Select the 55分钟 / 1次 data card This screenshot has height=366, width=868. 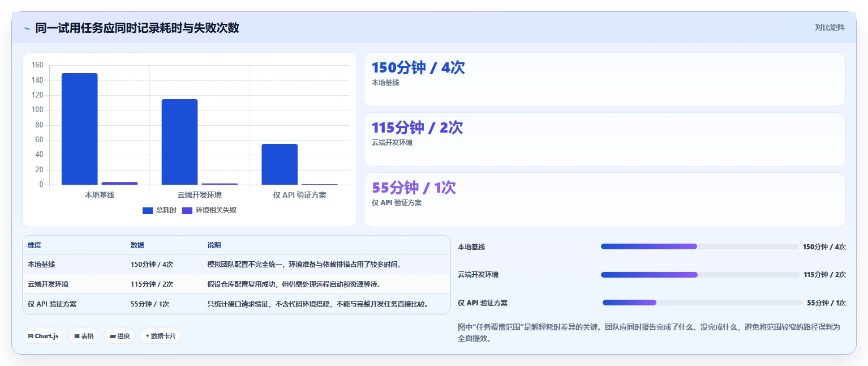coord(604,199)
